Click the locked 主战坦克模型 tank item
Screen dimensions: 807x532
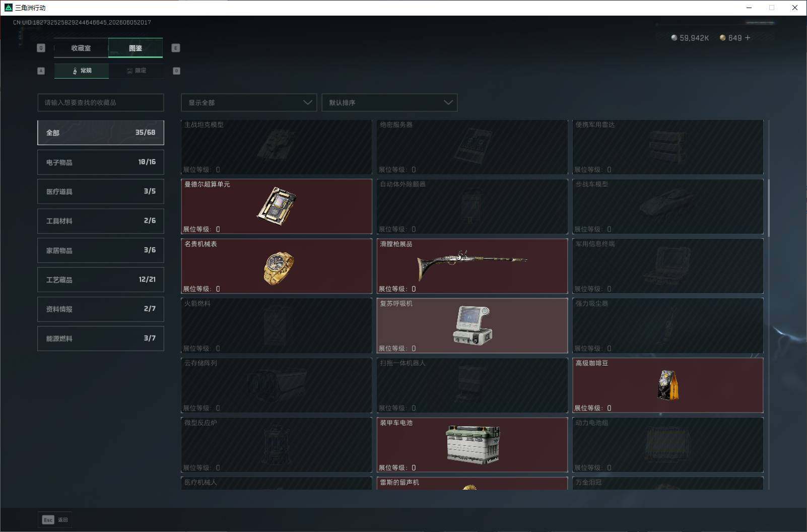click(x=277, y=147)
